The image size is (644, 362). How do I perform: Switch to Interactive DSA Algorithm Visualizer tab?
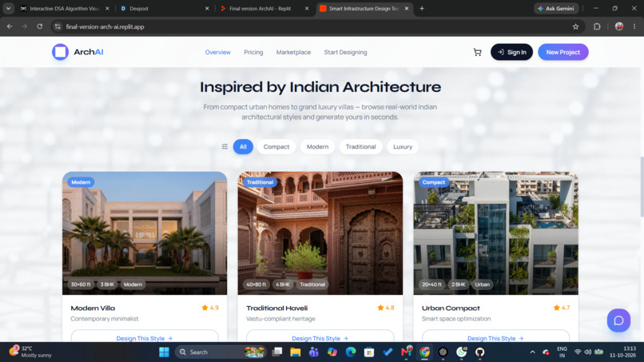65,8
